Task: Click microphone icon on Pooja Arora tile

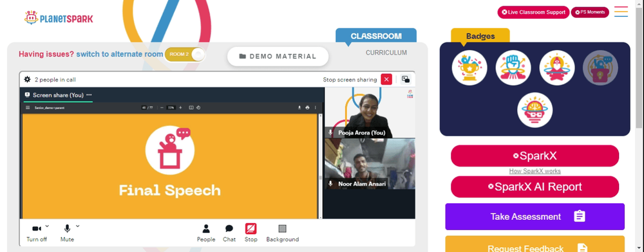Action: tap(330, 133)
